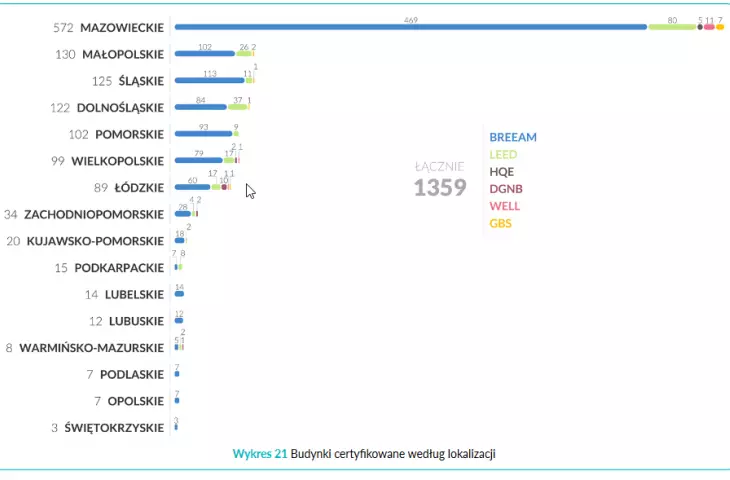Click the total value 1359
Viewport: 730px width, 480px height.
coord(440,188)
